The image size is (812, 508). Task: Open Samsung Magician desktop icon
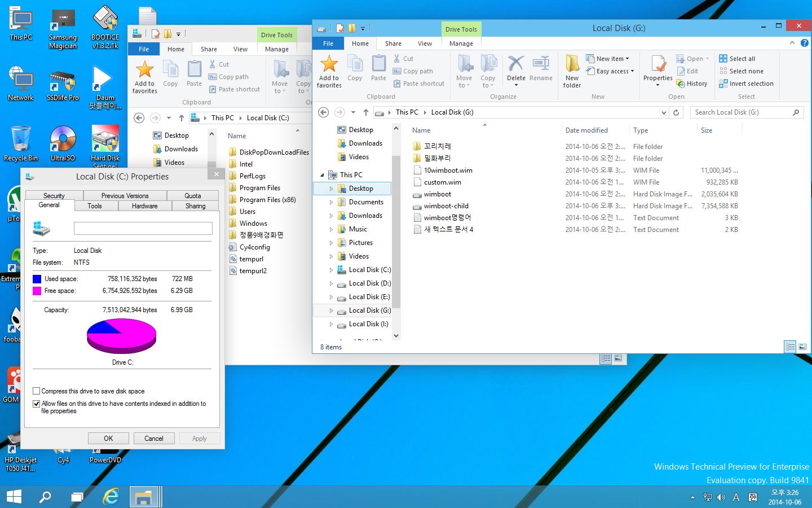point(63,28)
